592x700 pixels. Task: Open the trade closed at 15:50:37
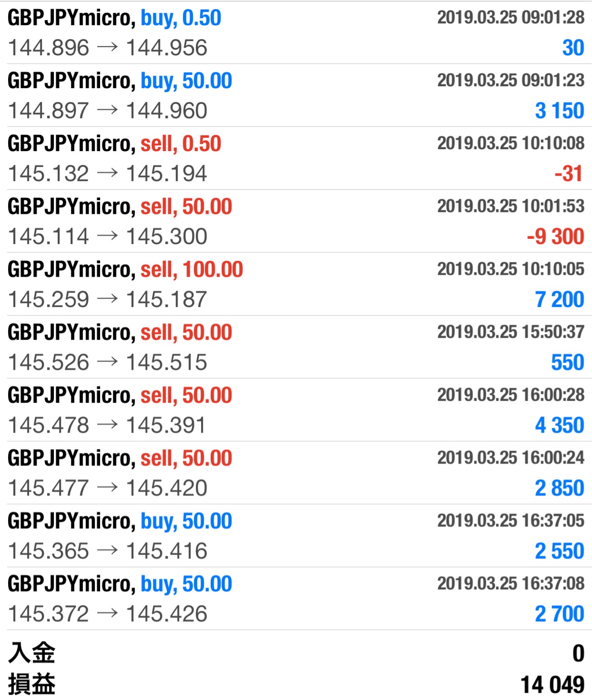point(296,347)
